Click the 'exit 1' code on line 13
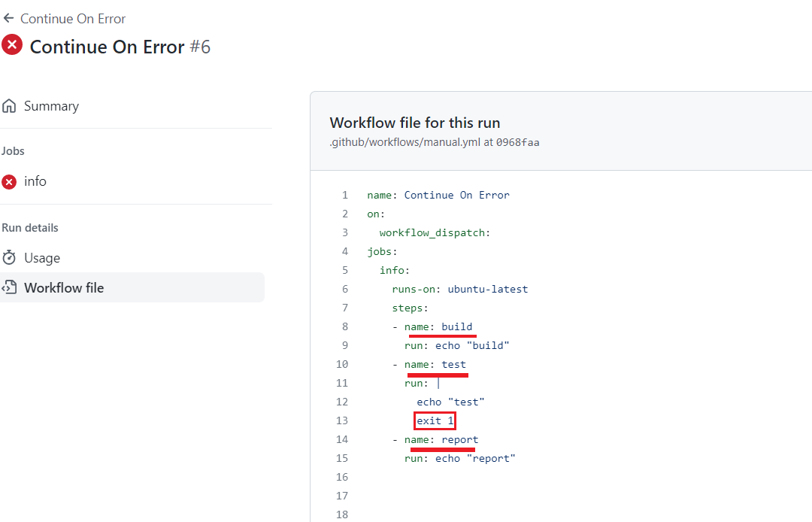The width and height of the screenshot is (812, 522). tap(435, 420)
